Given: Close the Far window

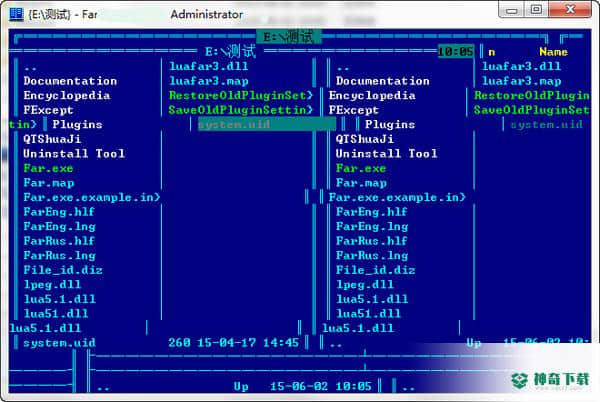Looking at the screenshot, I should [x=570, y=10].
